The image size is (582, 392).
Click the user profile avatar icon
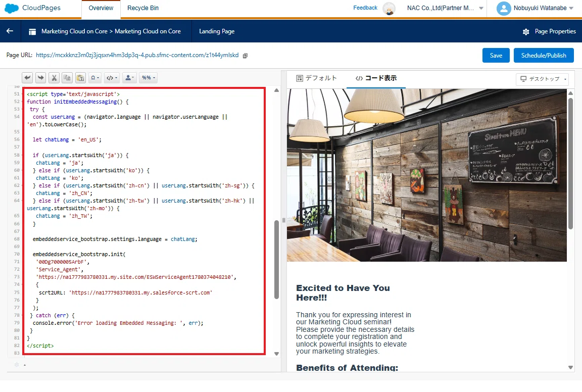[504, 8]
